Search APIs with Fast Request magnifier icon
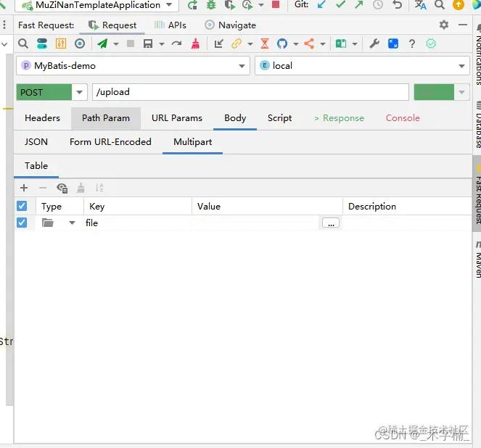 (x=23, y=43)
